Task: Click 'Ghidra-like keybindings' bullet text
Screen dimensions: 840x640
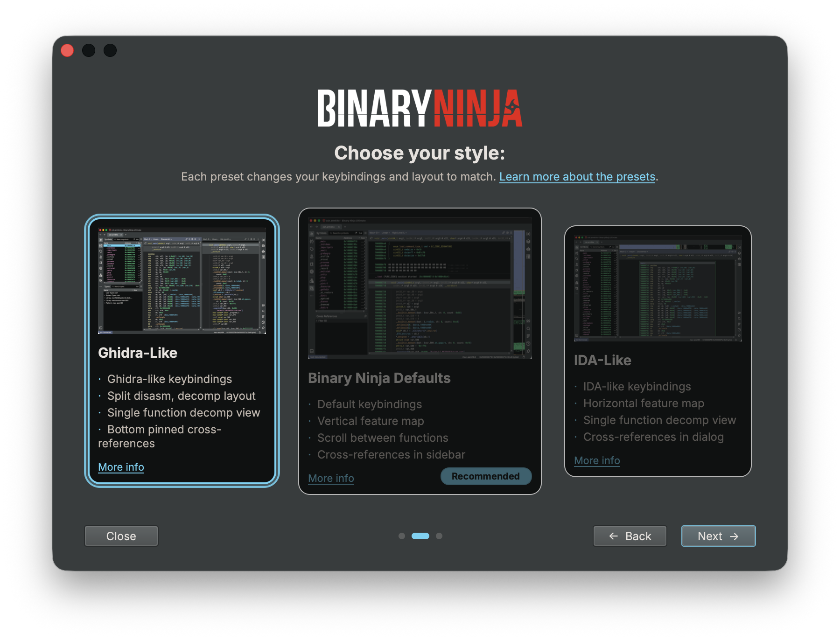Action: click(x=169, y=379)
